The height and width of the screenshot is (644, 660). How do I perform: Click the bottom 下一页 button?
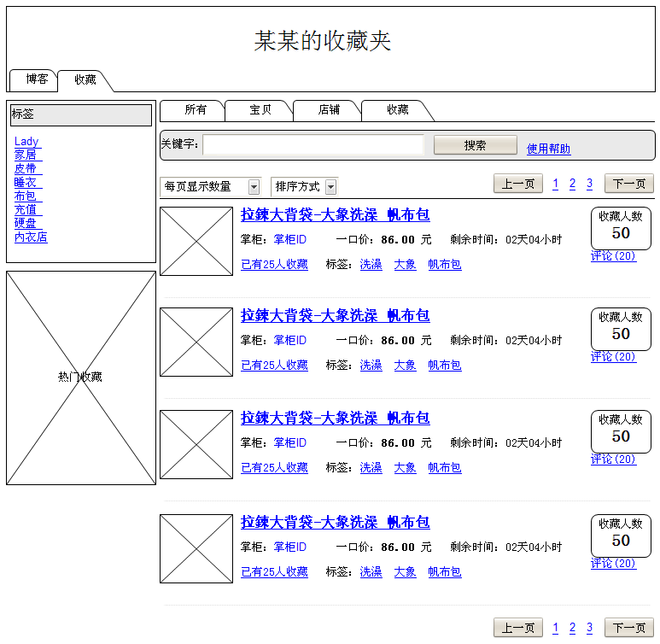[x=629, y=628]
